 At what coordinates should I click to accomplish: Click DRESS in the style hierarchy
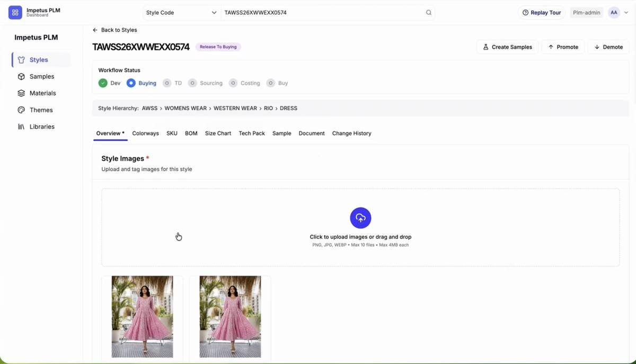pos(288,108)
